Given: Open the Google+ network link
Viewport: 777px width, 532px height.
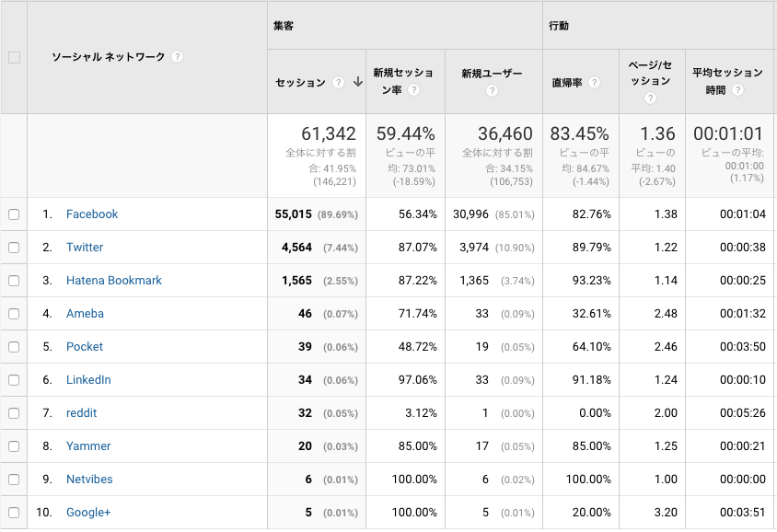Looking at the screenshot, I should coord(88,512).
